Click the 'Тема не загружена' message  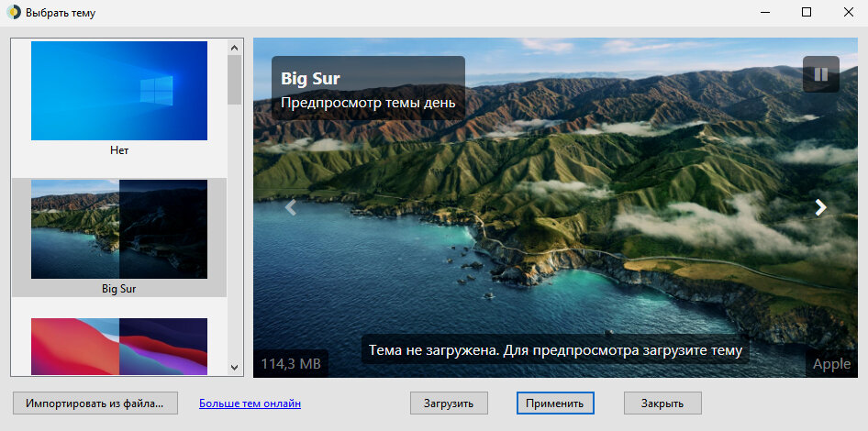[x=555, y=351]
